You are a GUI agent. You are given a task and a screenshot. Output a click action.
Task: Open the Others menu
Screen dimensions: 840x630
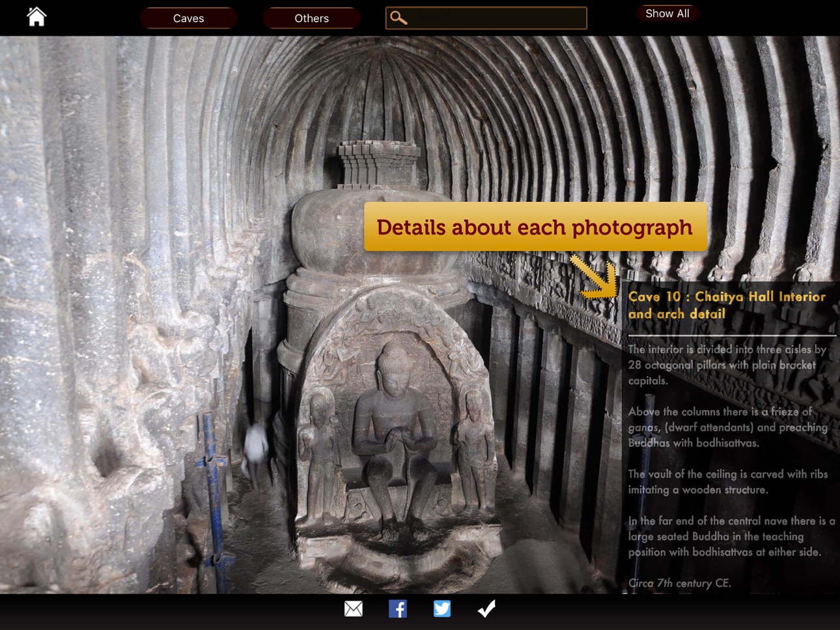pyautogui.click(x=311, y=18)
